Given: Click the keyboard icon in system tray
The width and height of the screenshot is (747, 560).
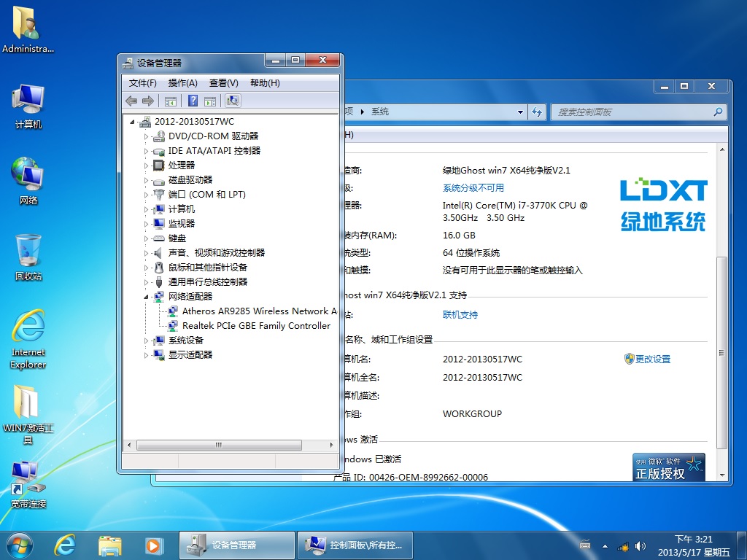Looking at the screenshot, I should (x=585, y=545).
